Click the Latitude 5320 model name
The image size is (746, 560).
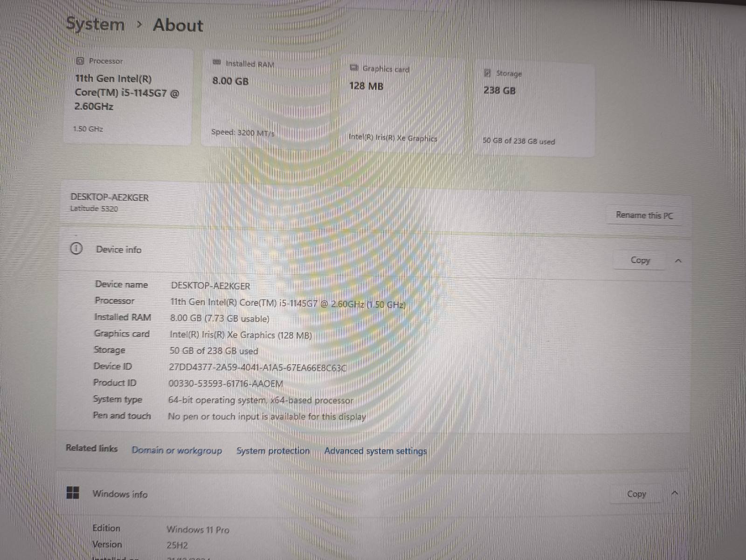click(x=94, y=208)
